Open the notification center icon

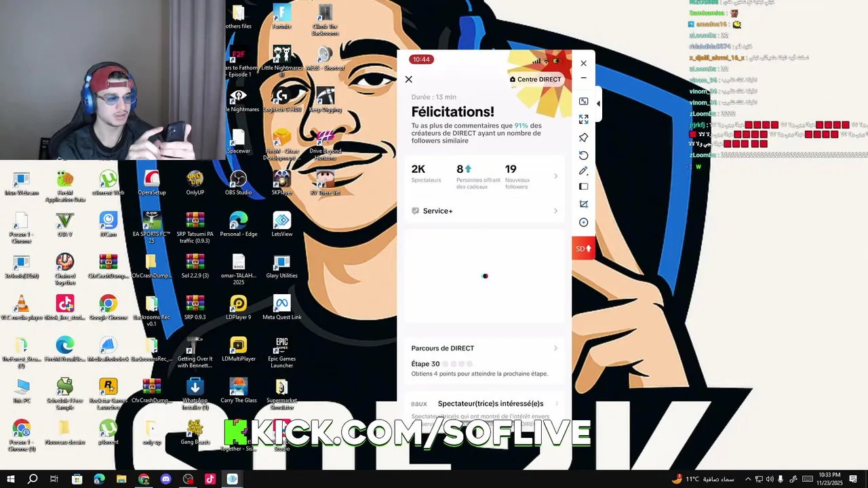tap(853, 479)
